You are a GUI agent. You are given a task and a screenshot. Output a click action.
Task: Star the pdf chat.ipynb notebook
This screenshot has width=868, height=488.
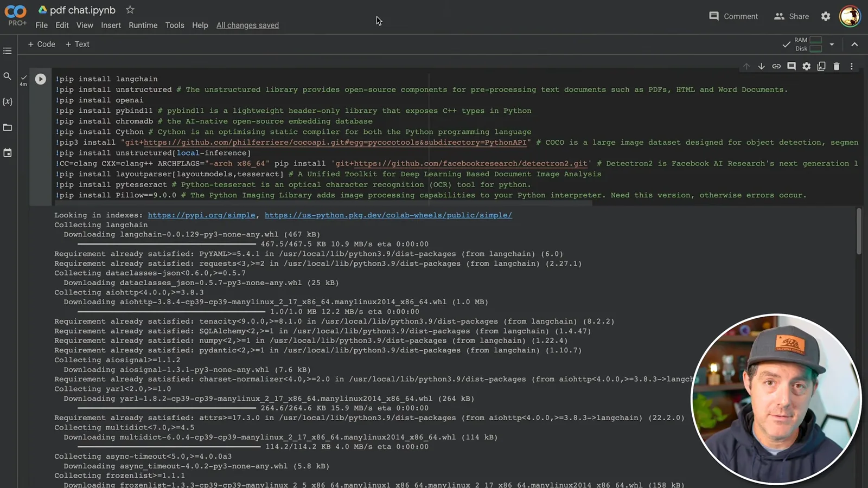tap(130, 10)
